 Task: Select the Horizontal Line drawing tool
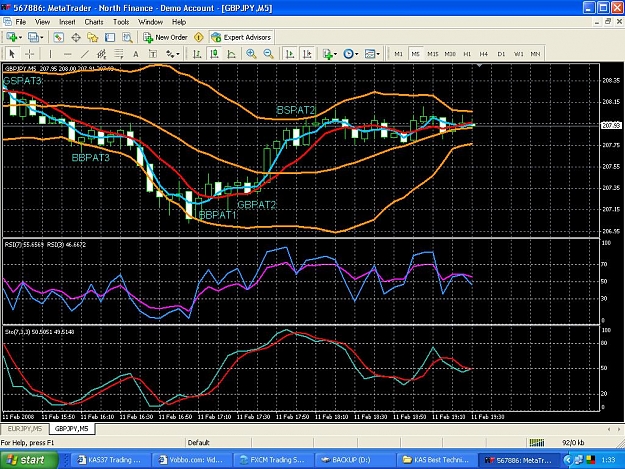[67, 54]
